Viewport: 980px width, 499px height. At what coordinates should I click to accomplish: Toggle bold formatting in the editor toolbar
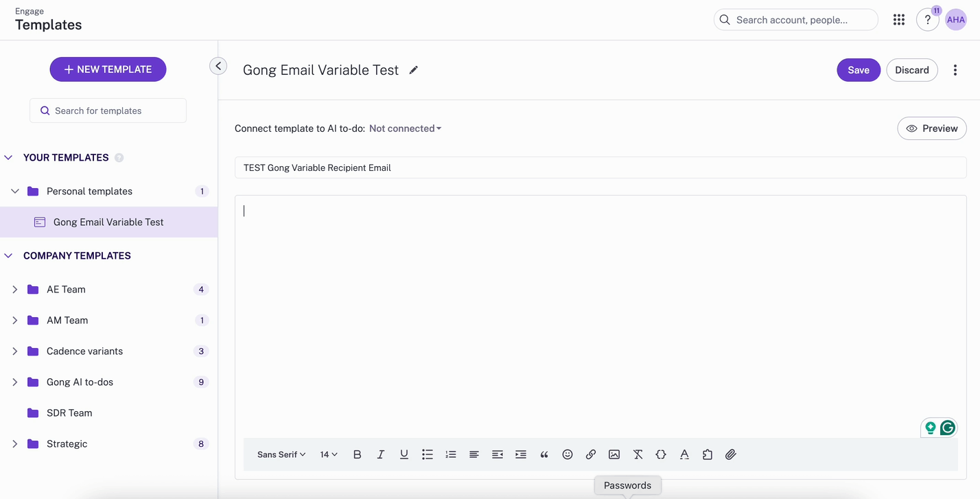tap(357, 454)
